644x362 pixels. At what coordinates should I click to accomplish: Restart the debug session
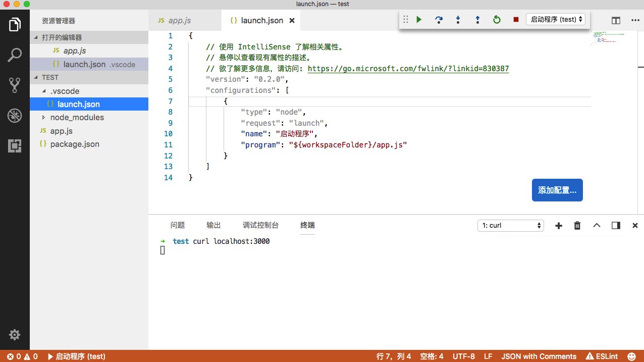coord(497,20)
